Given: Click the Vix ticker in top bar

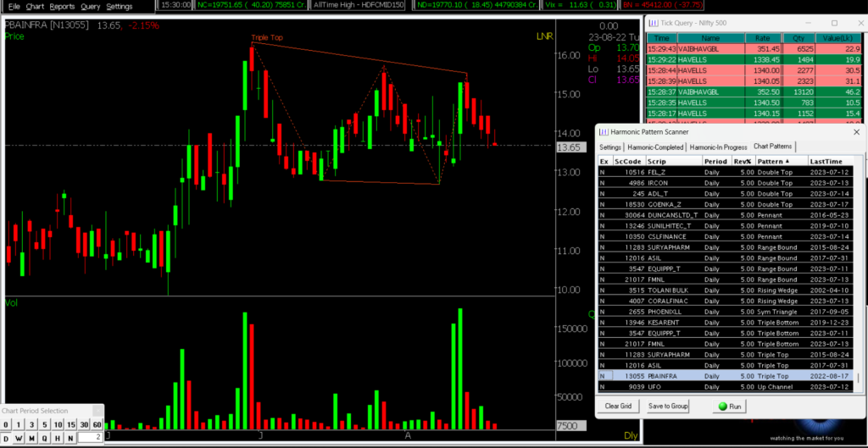Looking at the screenshot, I should (582, 5).
